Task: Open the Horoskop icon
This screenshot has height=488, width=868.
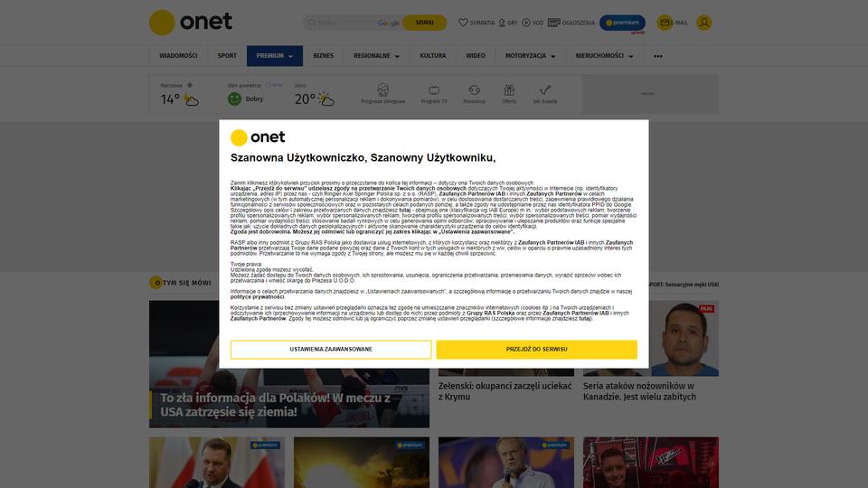Action: (x=474, y=89)
